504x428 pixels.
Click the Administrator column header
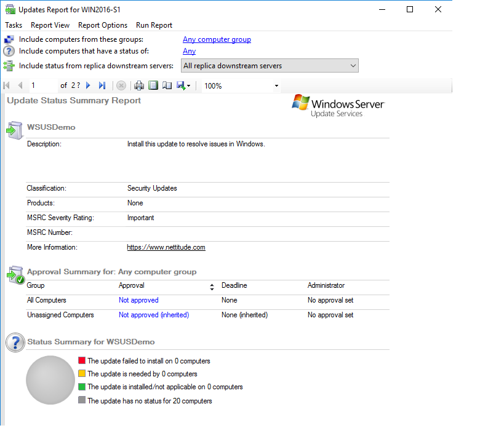tap(326, 285)
